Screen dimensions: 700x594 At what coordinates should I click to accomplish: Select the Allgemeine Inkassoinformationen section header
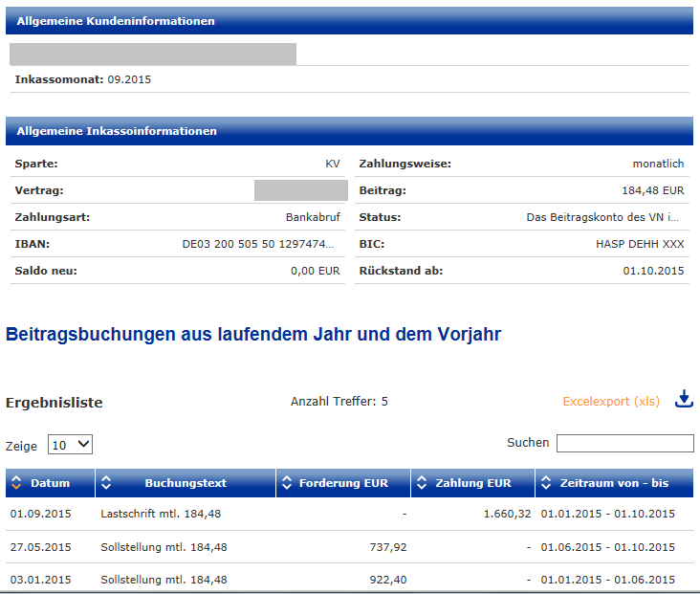117,131
